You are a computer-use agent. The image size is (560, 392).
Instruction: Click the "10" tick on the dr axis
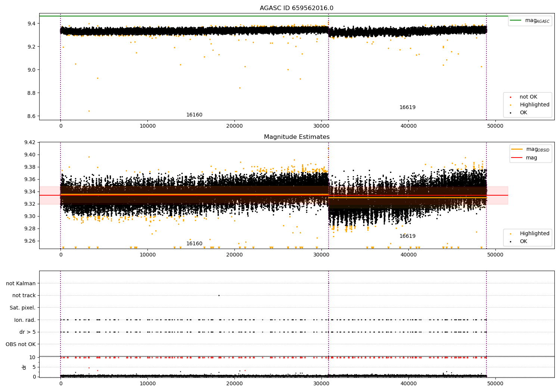tap(32, 357)
